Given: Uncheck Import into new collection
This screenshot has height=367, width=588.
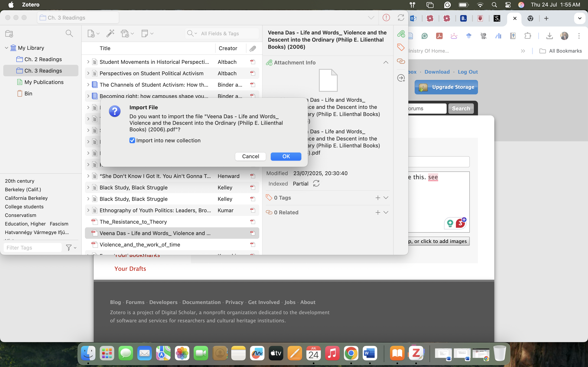Looking at the screenshot, I should tap(132, 140).
